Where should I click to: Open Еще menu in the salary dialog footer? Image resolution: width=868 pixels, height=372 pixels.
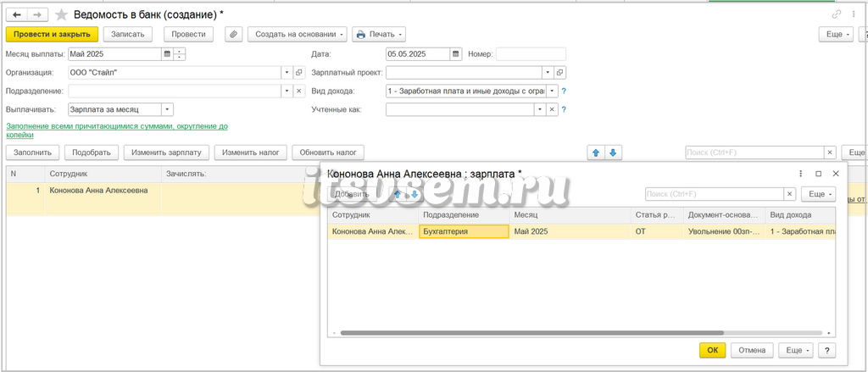pyautogui.click(x=795, y=351)
